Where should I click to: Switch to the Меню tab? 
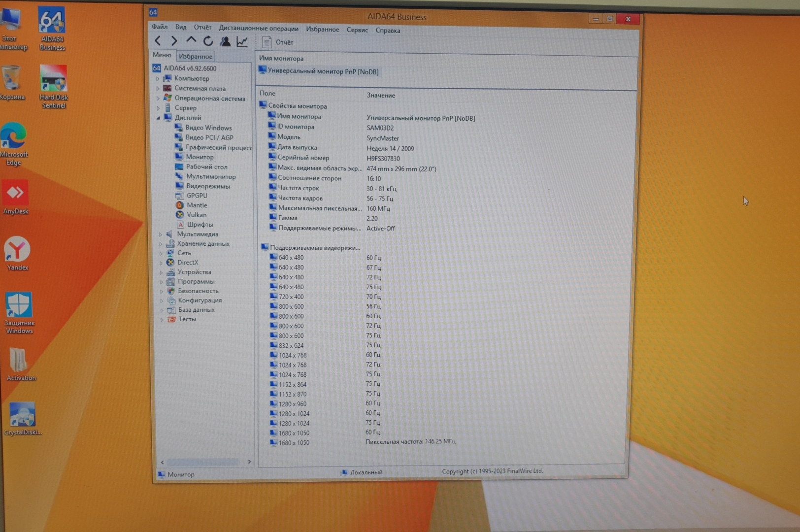pyautogui.click(x=162, y=55)
